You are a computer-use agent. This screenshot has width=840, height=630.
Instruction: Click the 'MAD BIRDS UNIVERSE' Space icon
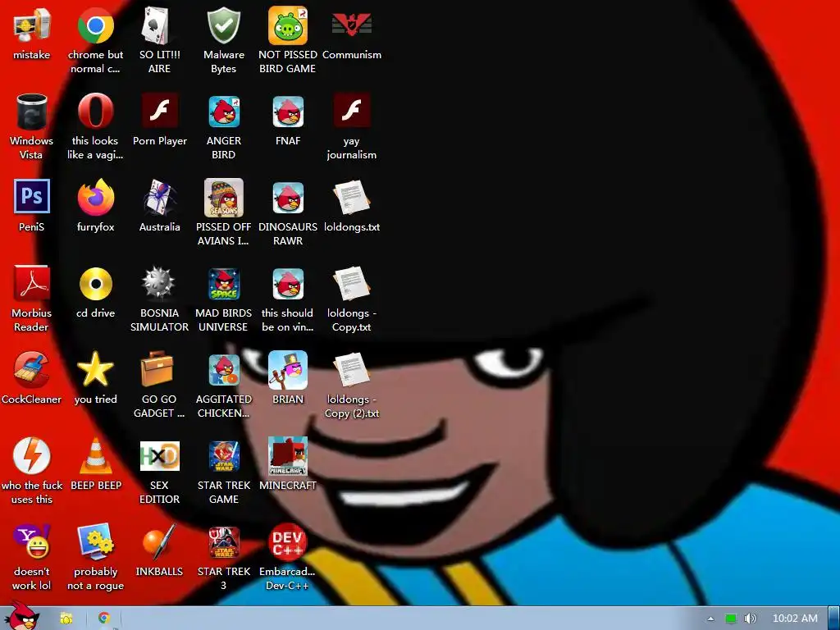click(x=223, y=284)
